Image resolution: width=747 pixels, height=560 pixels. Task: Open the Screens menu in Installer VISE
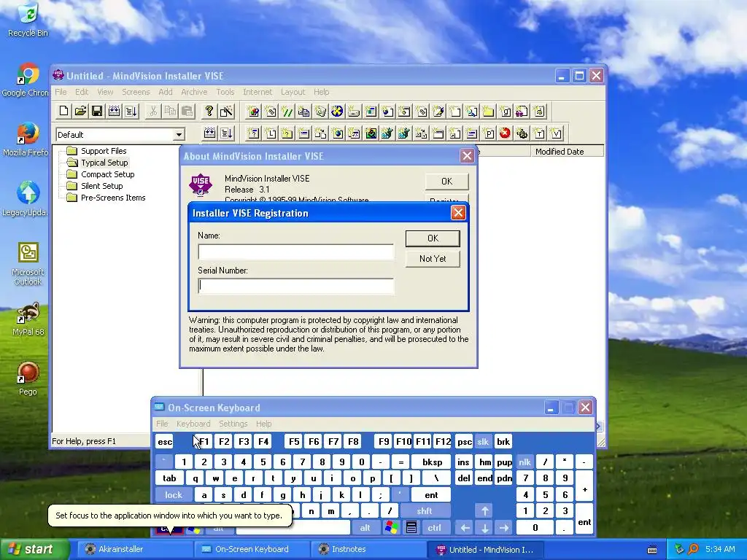point(136,92)
